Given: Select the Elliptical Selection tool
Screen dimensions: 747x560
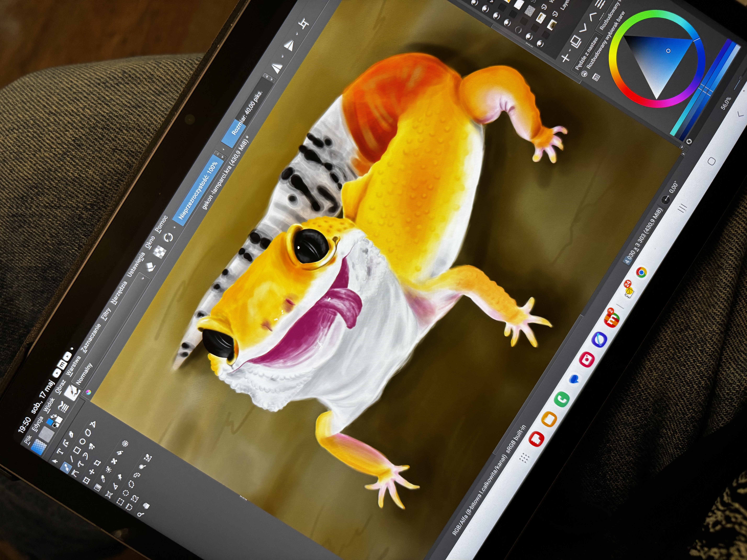Looking at the screenshot, I should [x=126, y=493].
